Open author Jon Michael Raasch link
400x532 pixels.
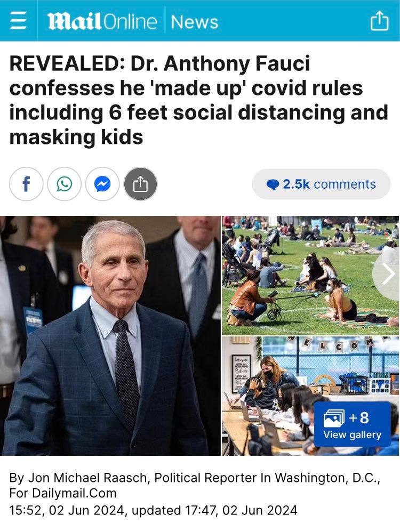pyautogui.click(x=87, y=478)
